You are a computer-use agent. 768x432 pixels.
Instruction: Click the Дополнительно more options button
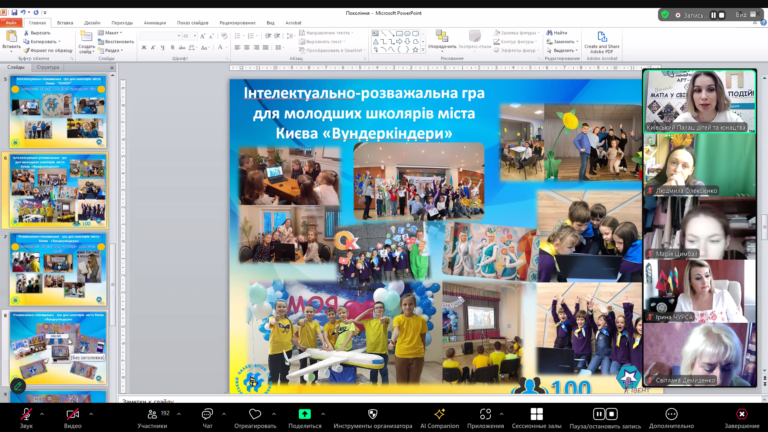(x=669, y=414)
